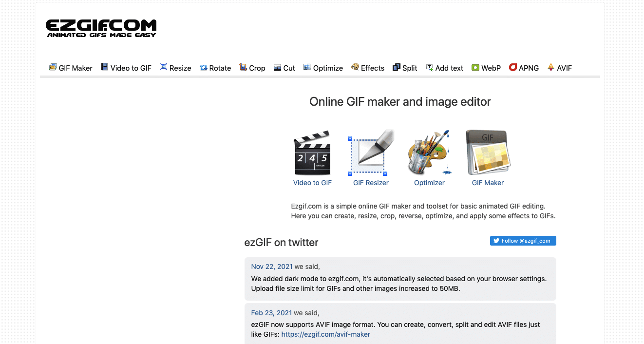Image resolution: width=644 pixels, height=344 pixels.
Task: Click the 'Ezgif.com is a simple online GIF maker' description
Action: [423, 211]
